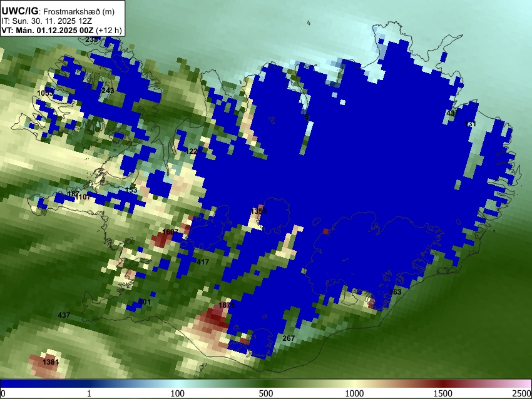Click the 1500 label on the color scale
532x399 pixels.
click(443, 393)
